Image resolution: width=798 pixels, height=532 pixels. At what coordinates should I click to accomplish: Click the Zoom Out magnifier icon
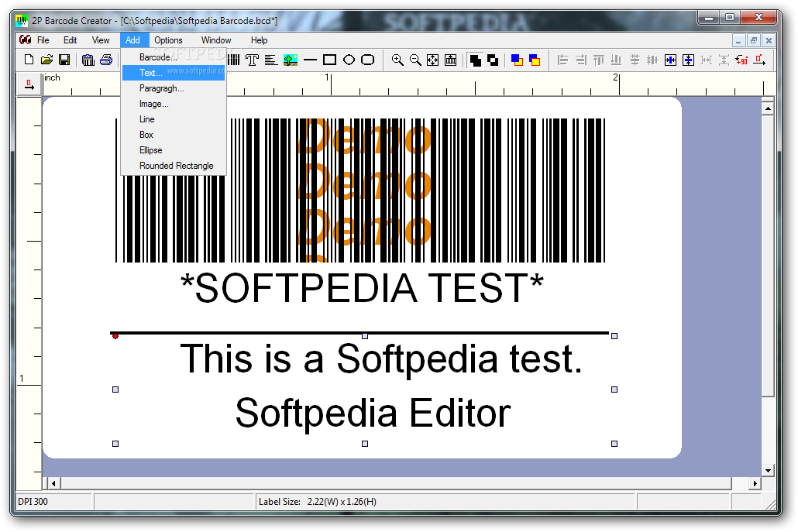coord(415,60)
